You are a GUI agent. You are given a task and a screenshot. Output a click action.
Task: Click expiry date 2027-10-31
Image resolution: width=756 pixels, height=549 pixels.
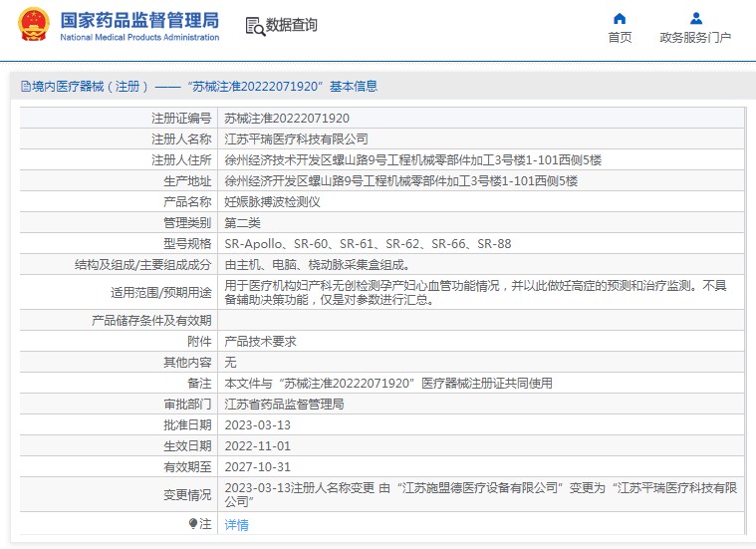(x=257, y=467)
